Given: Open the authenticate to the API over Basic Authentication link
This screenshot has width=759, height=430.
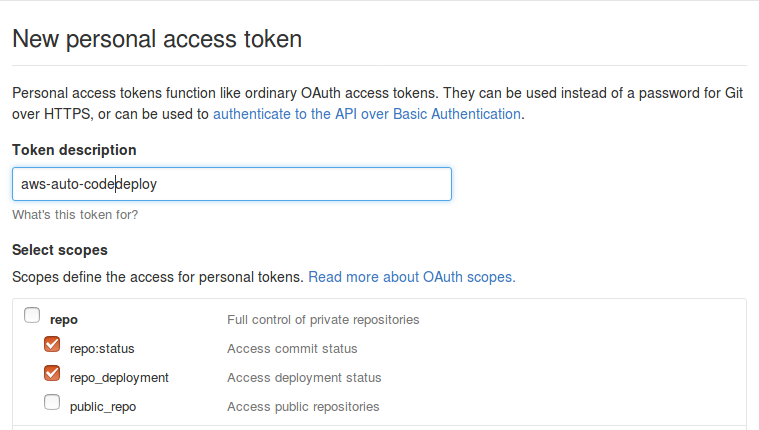Looking at the screenshot, I should click(367, 114).
